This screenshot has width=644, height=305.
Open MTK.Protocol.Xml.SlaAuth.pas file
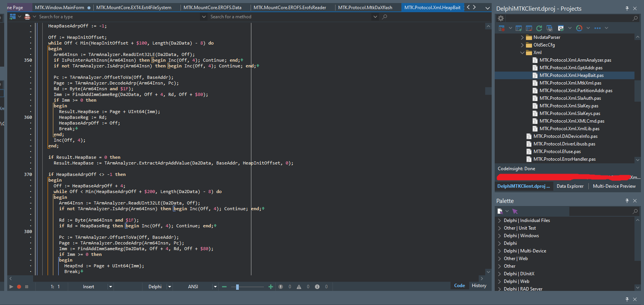(x=570, y=98)
